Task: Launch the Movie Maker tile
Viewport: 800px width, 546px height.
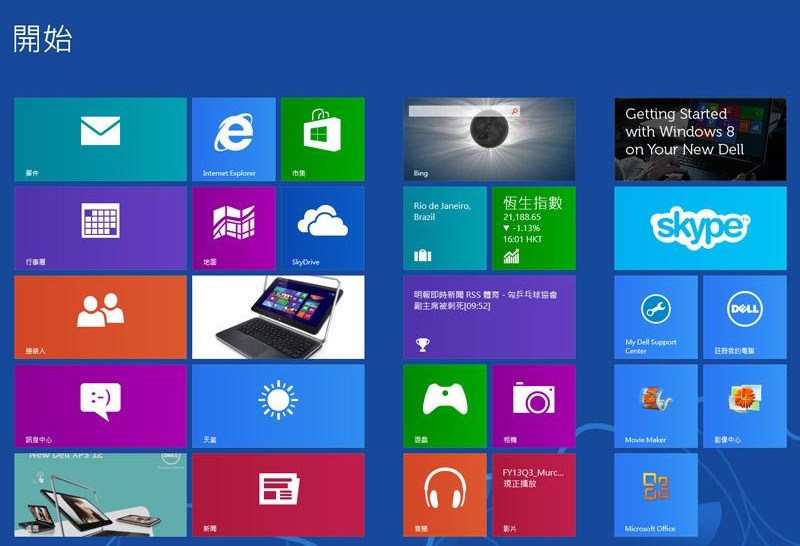Action: point(656,405)
